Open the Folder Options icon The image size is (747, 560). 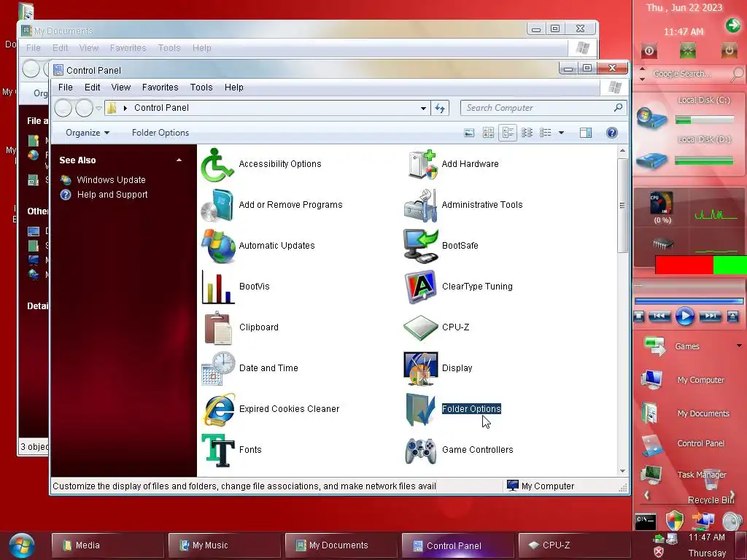[x=420, y=410]
